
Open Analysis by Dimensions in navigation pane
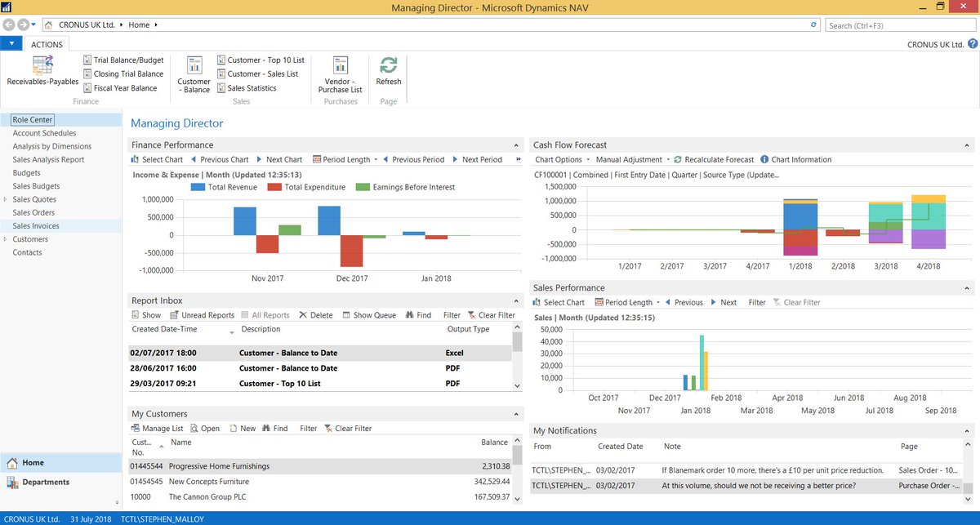pos(52,146)
